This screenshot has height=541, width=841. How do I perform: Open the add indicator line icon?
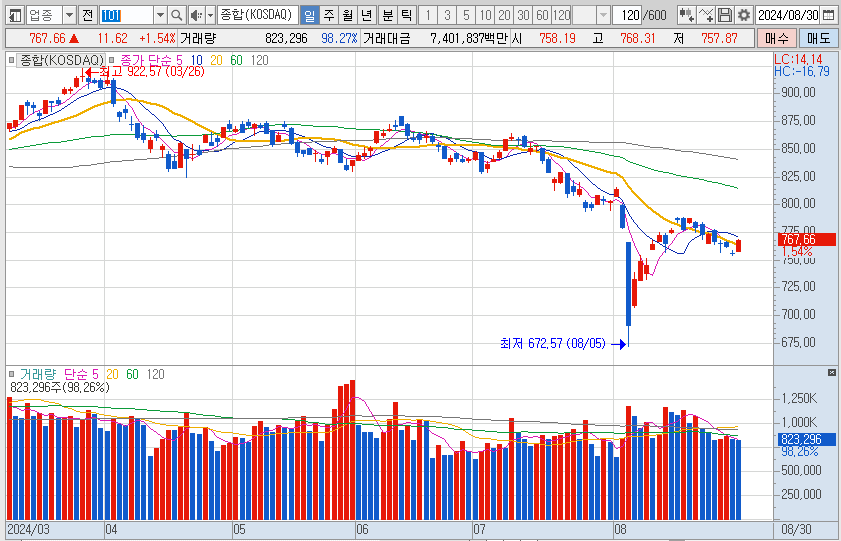pos(706,15)
